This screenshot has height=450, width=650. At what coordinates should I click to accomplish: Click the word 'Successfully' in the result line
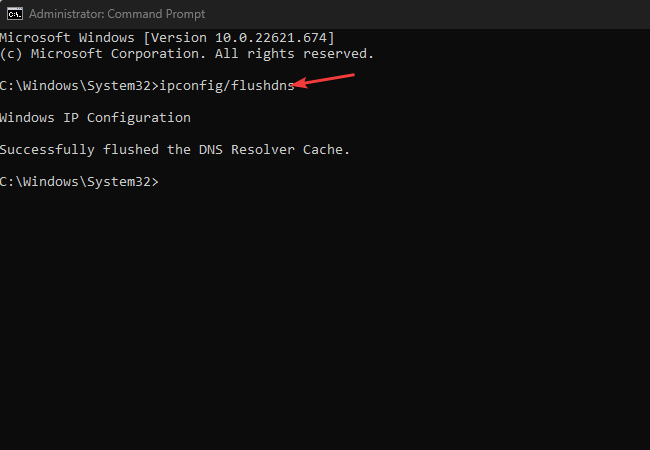(x=47, y=150)
